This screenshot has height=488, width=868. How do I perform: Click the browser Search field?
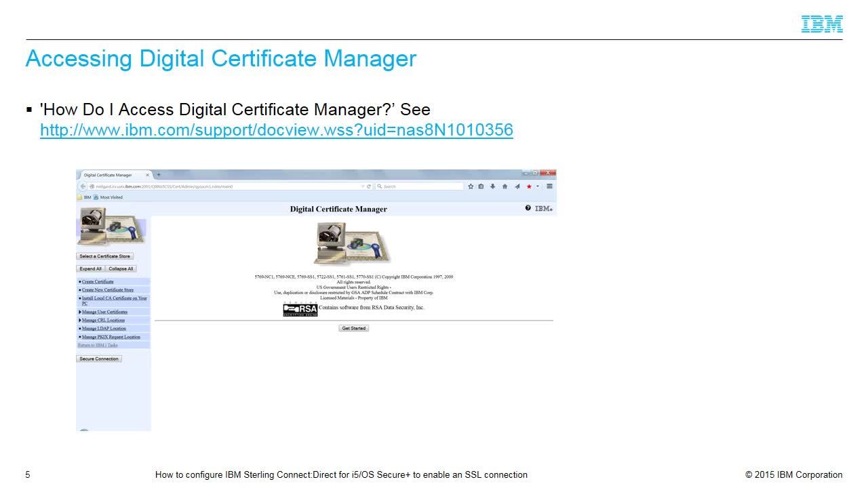(x=419, y=186)
